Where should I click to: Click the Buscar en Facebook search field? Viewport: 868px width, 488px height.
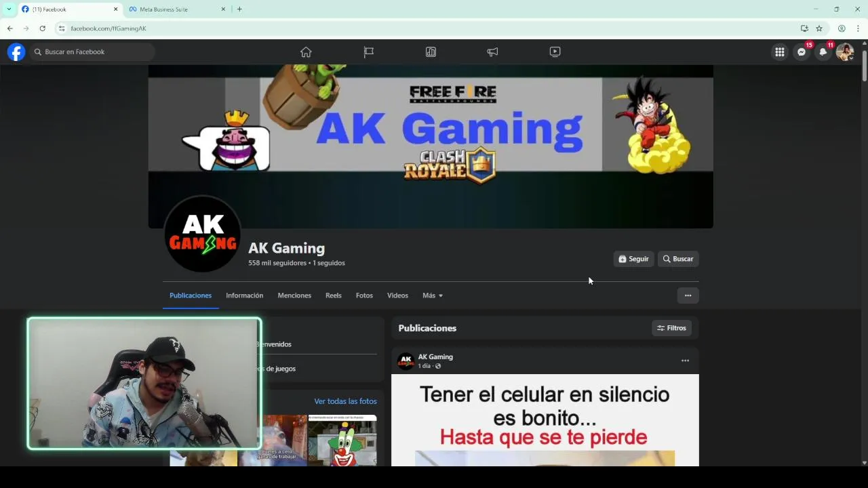pos(92,52)
